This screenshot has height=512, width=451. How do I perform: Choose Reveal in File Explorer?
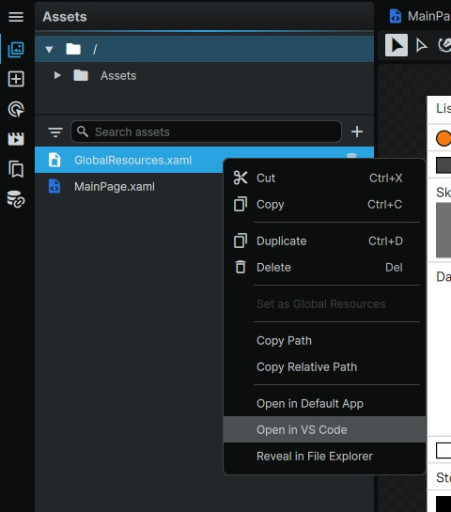(324, 456)
